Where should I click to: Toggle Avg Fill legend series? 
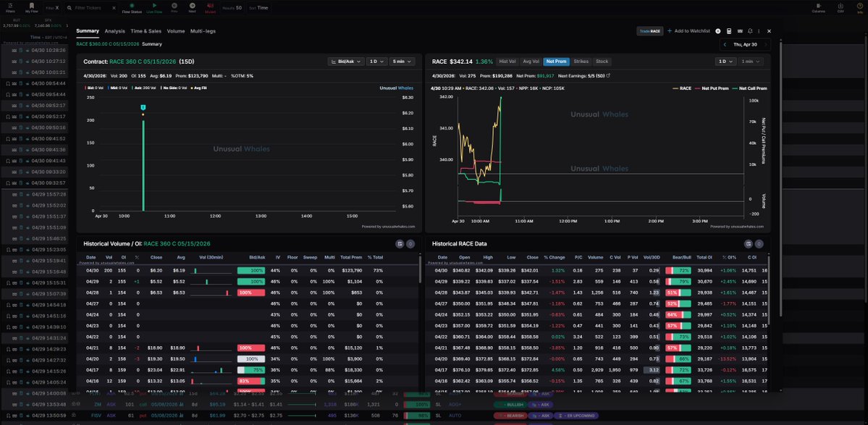[x=199, y=88]
